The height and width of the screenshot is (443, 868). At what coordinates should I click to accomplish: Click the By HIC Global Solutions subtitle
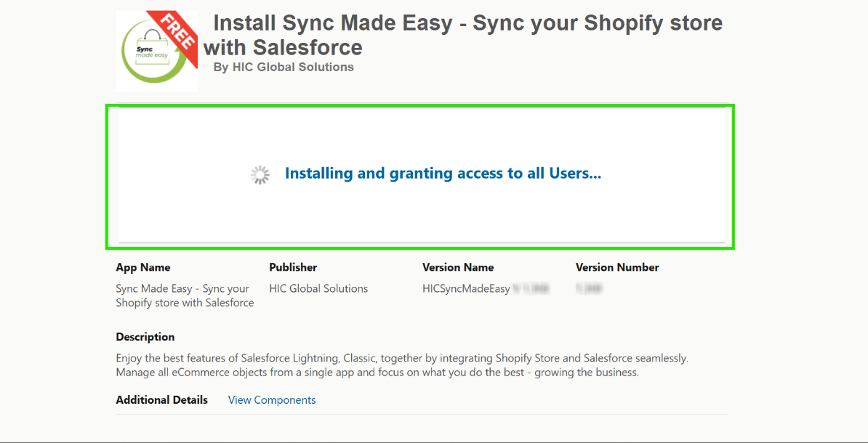pyautogui.click(x=284, y=67)
